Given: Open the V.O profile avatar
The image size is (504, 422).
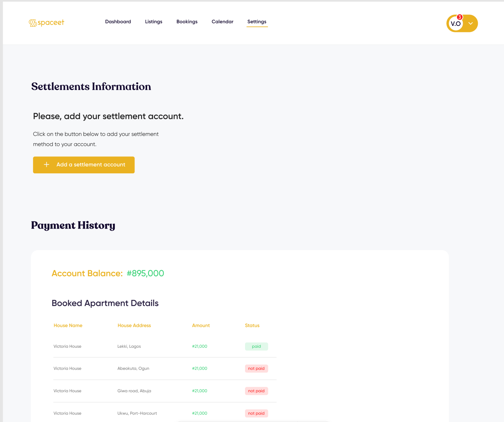Looking at the screenshot, I should [x=456, y=24].
